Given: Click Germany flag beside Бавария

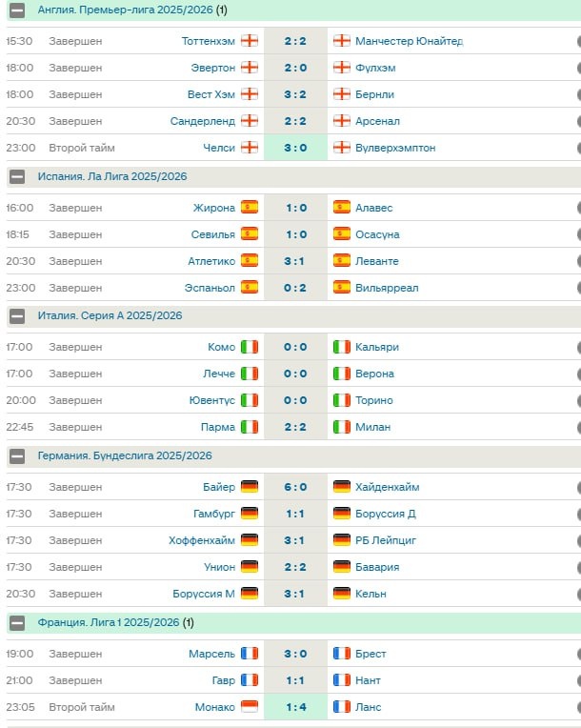Looking at the screenshot, I should [342, 567].
